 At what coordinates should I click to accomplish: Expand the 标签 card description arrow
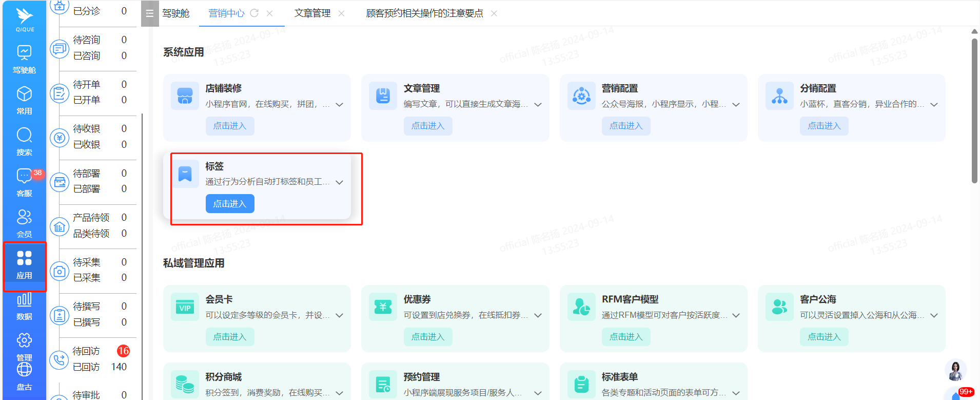tap(340, 182)
